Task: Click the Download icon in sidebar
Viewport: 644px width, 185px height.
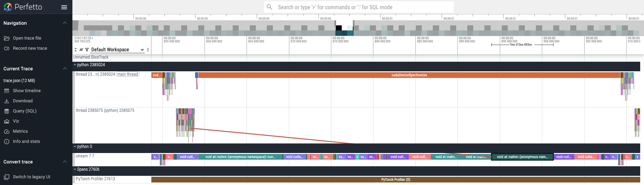Action: pos(7,101)
